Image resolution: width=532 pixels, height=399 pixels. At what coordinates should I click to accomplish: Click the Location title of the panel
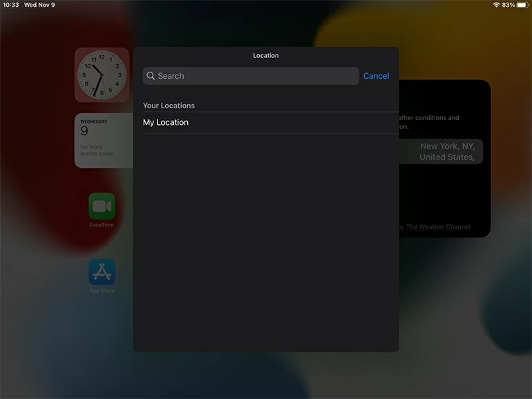[x=265, y=55]
